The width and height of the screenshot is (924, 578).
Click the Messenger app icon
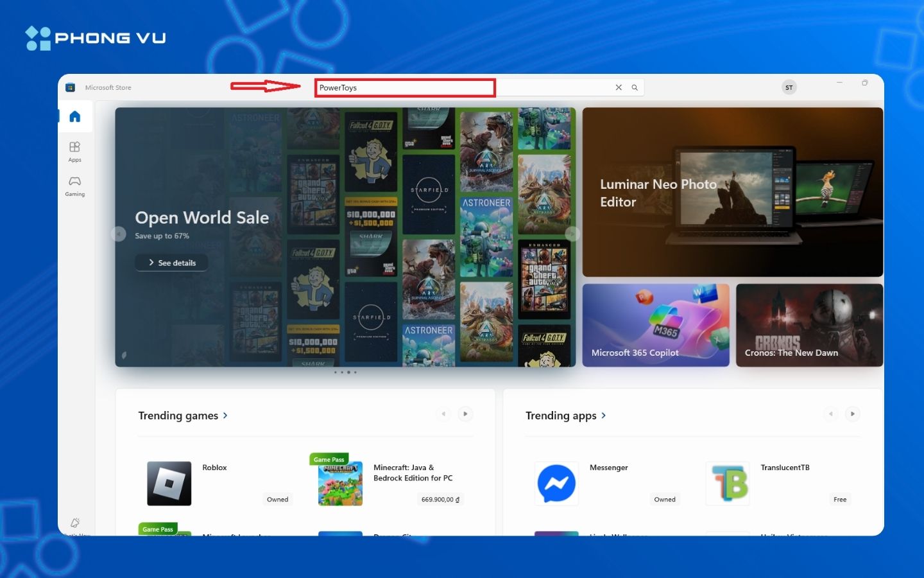556,484
